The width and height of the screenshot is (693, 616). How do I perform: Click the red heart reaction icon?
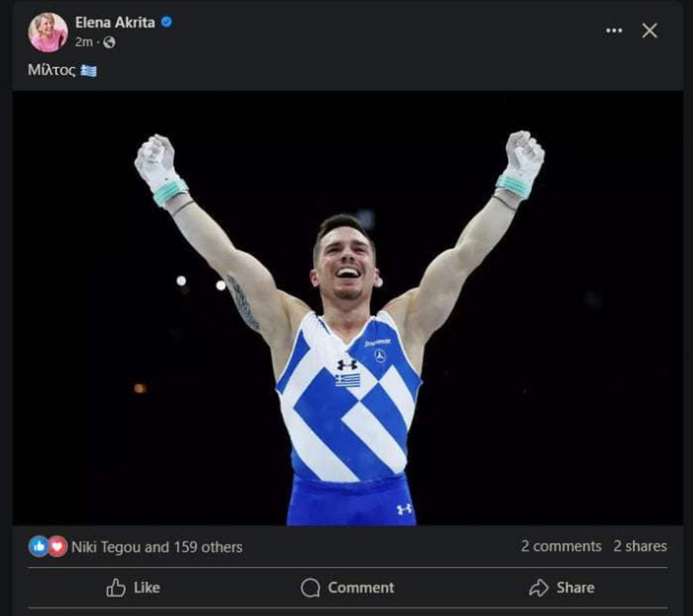(57, 547)
